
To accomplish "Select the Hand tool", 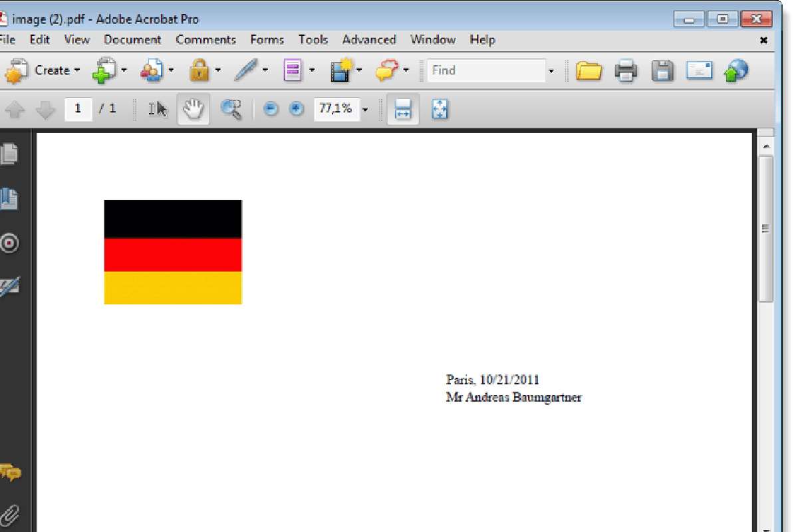I will click(193, 109).
